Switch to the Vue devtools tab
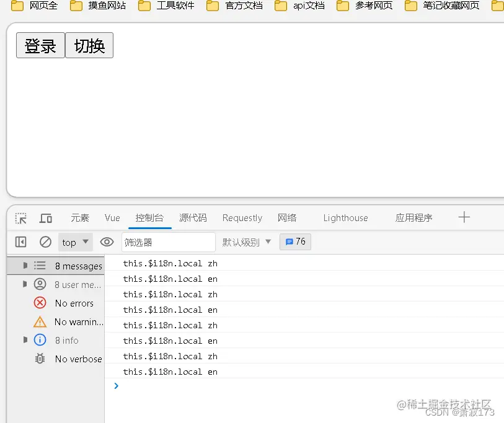Image resolution: width=504 pixels, height=423 pixels. click(x=112, y=218)
